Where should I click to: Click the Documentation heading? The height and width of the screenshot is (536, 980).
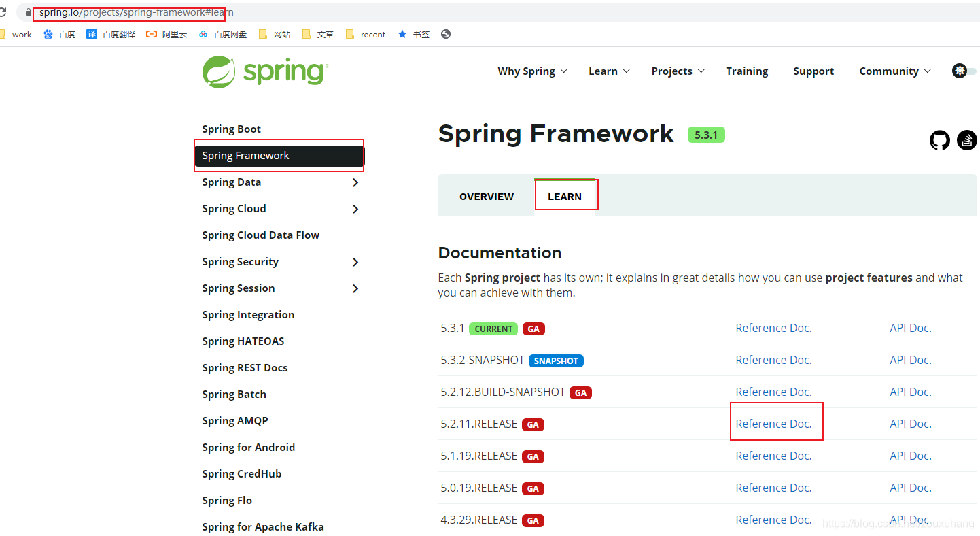(x=500, y=253)
